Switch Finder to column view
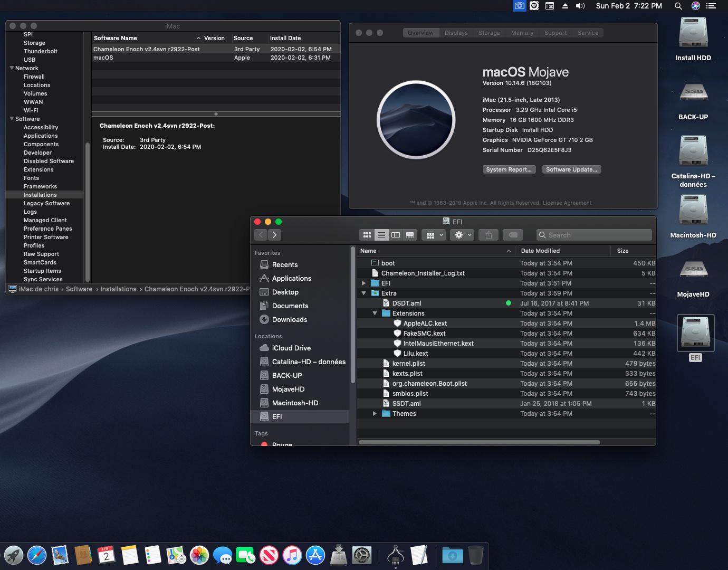The width and height of the screenshot is (728, 570). [396, 235]
